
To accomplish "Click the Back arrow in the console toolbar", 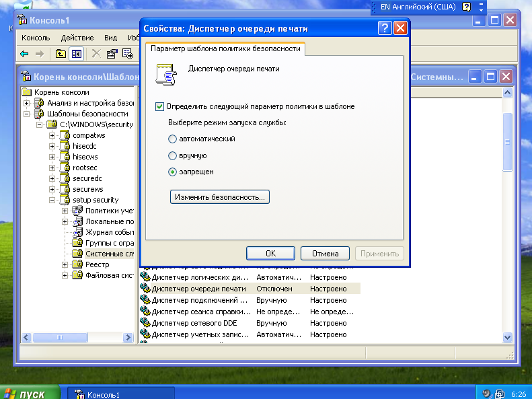I will click(24, 54).
